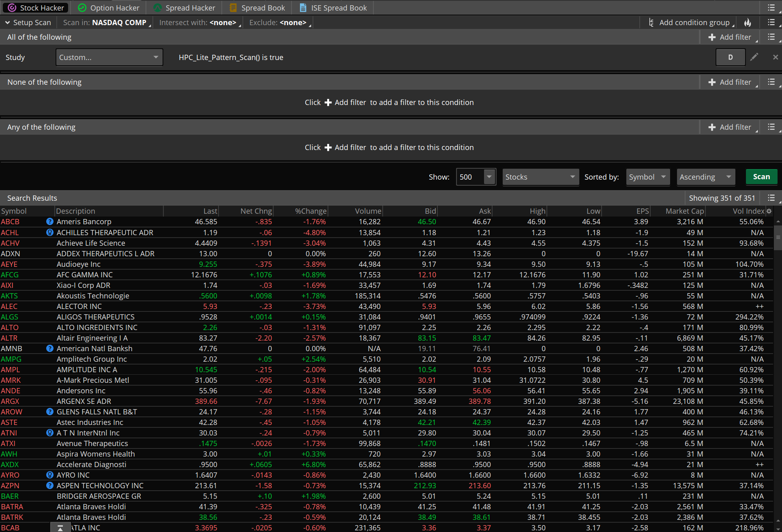Open the column settings gear icon

pos(769,211)
